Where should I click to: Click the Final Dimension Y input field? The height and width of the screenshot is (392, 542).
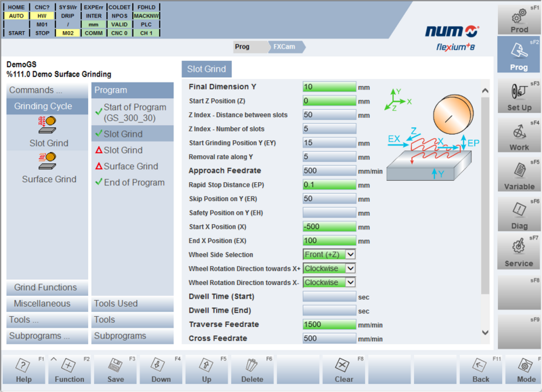[x=329, y=87]
